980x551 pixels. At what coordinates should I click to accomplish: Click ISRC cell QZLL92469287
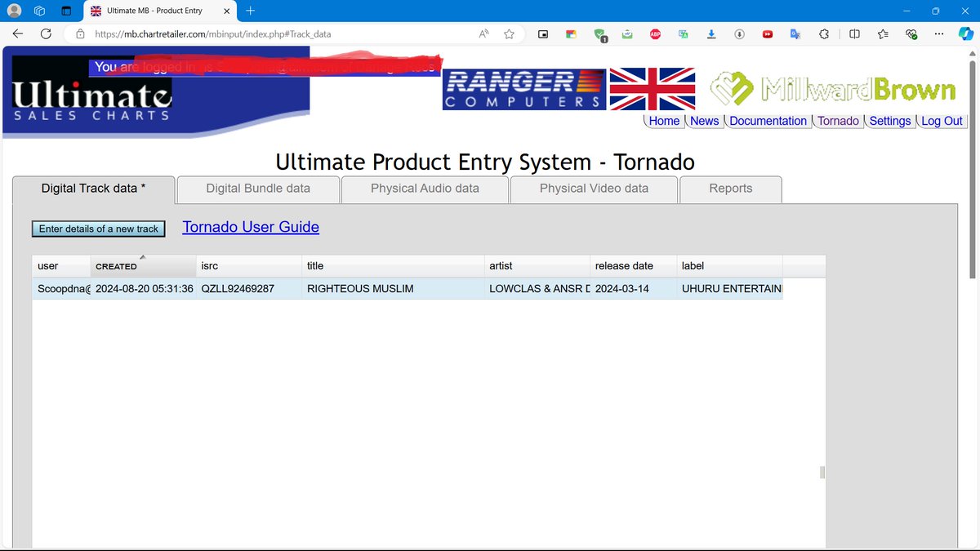249,289
